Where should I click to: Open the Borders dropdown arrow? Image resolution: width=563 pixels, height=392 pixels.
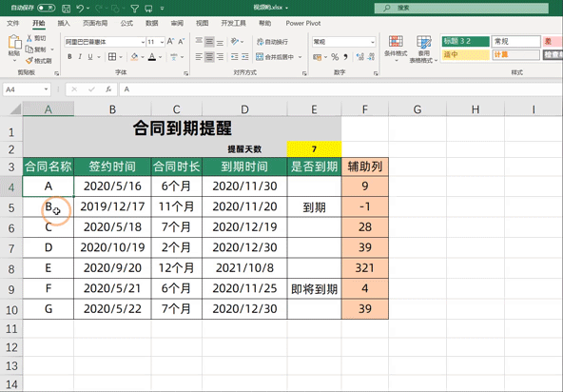pyautogui.click(x=121, y=57)
